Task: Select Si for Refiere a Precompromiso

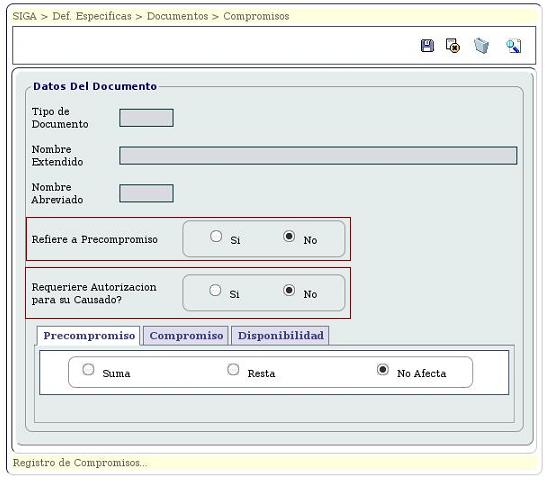Action: click(216, 236)
